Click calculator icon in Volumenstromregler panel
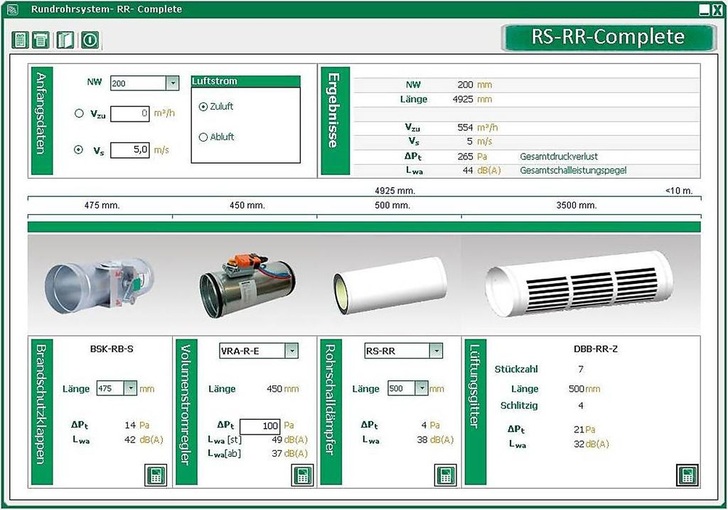 [x=302, y=475]
